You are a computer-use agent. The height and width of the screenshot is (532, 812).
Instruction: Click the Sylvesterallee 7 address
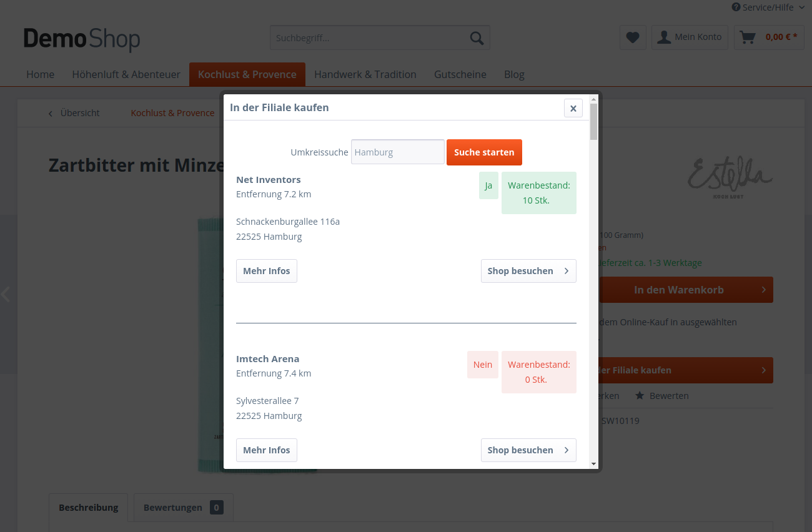click(x=267, y=401)
